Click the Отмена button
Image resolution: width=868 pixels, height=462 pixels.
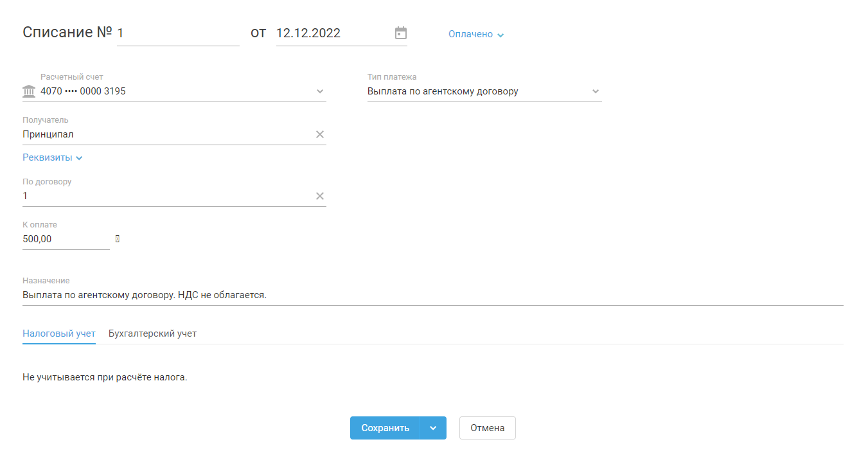pyautogui.click(x=488, y=428)
